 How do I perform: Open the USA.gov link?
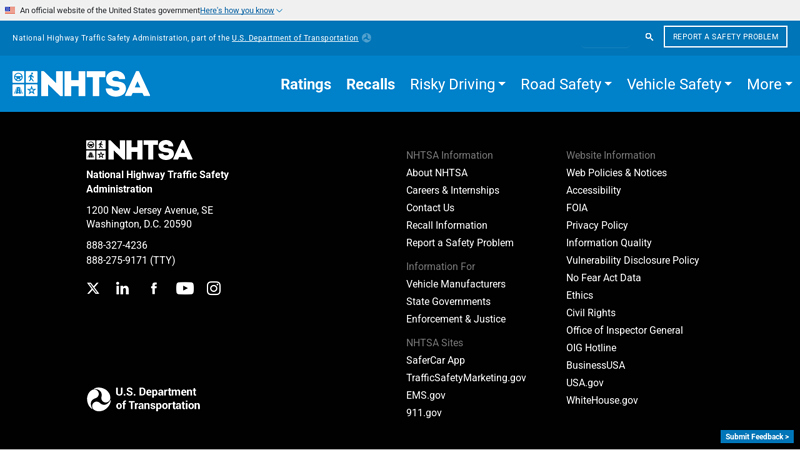585,383
